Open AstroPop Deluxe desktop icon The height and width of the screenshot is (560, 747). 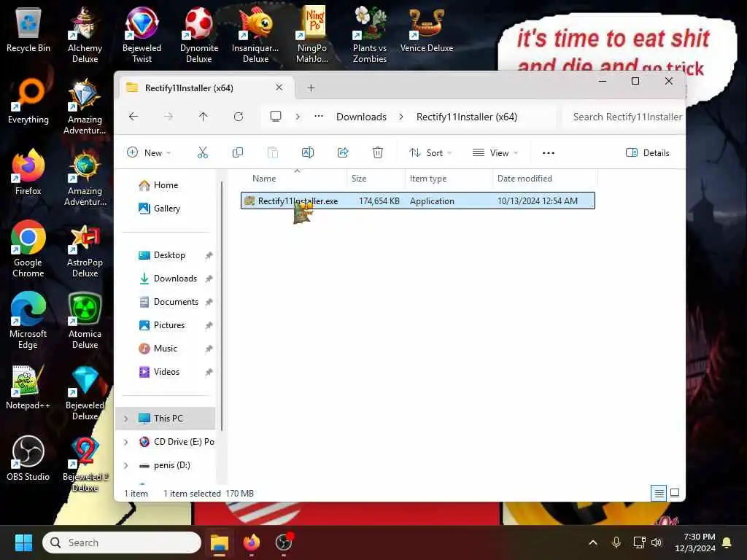(x=85, y=249)
